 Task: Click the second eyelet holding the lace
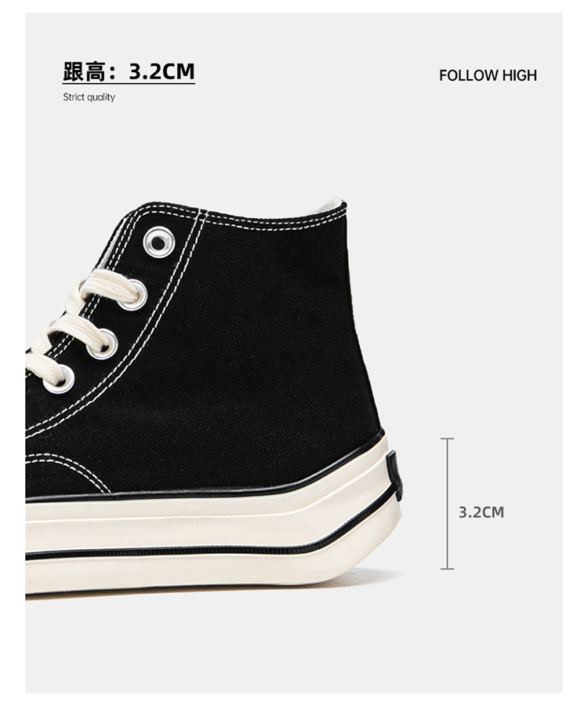[x=133, y=294]
